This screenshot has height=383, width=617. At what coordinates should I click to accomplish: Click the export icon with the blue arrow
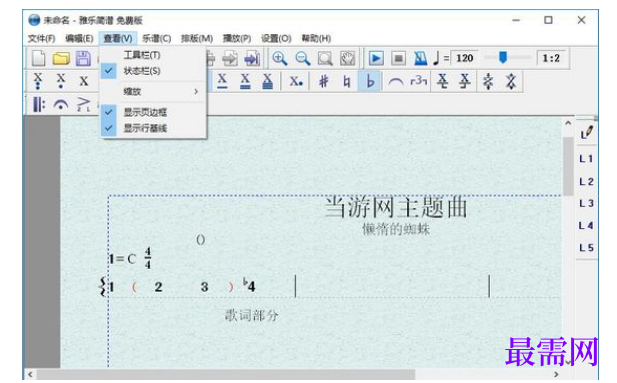click(x=252, y=59)
